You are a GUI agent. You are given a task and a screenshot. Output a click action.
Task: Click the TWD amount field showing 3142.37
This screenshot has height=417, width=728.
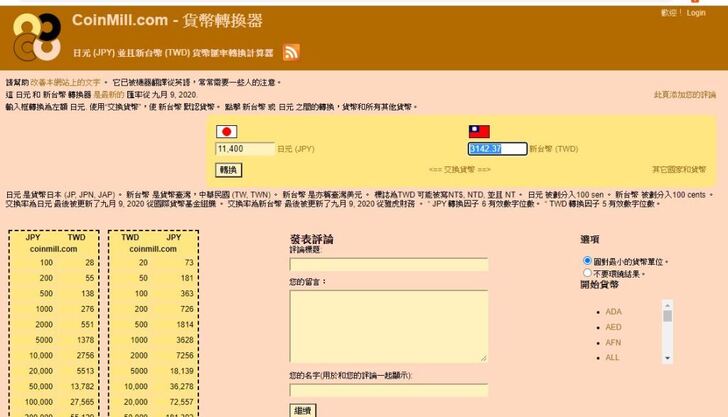(498, 149)
